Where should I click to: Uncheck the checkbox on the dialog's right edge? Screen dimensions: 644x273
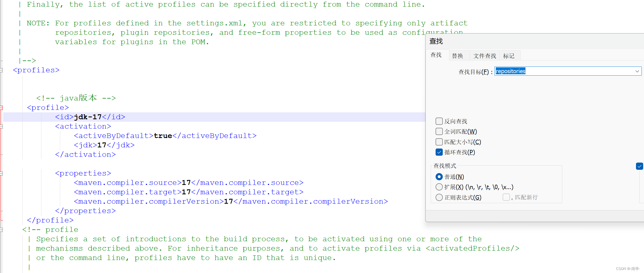(x=640, y=166)
